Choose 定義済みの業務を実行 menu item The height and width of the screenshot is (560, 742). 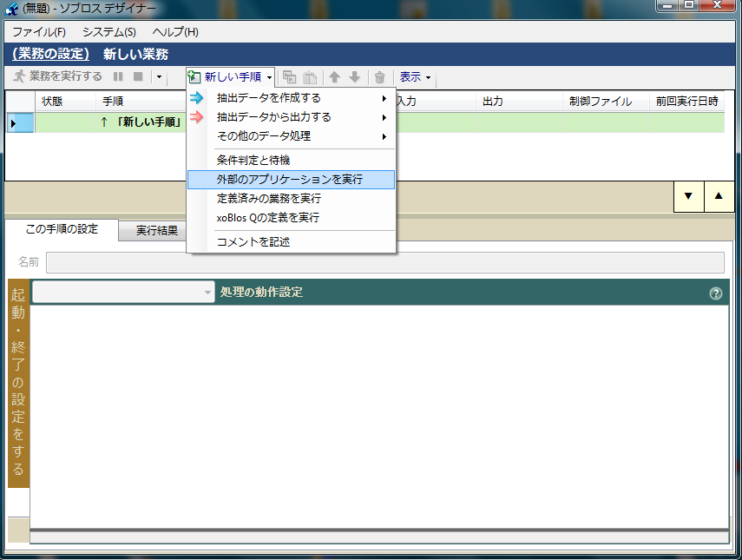click(x=292, y=198)
